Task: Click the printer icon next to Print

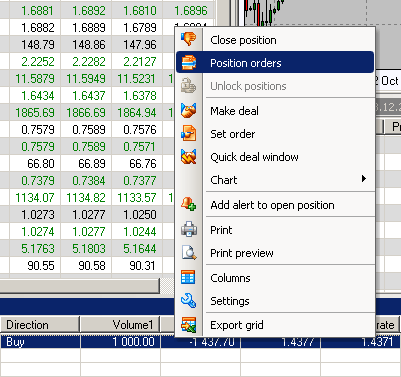Action: tap(188, 230)
